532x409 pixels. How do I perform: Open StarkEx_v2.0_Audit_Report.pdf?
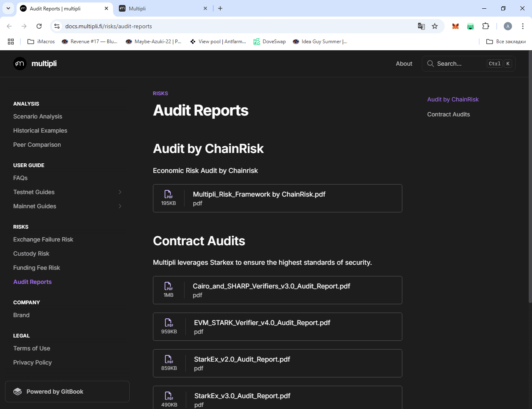point(278,363)
